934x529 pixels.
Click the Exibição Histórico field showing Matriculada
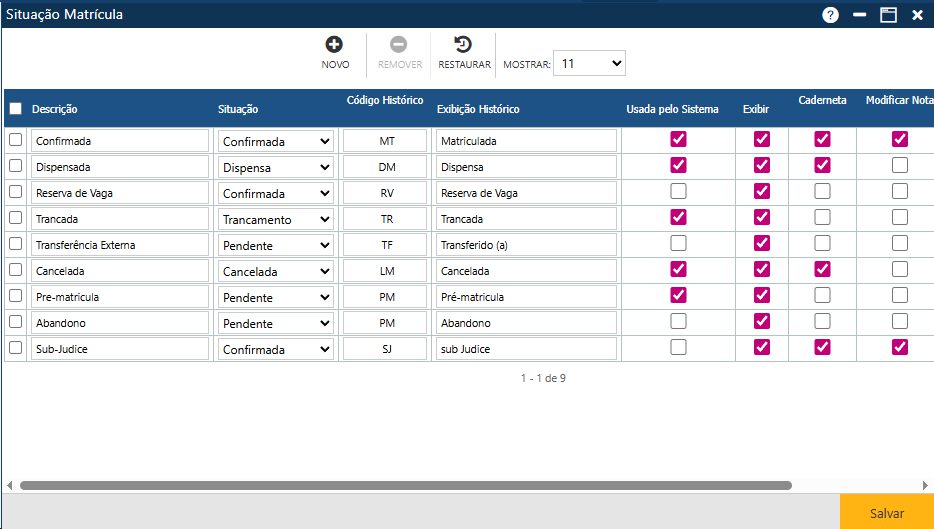526,141
